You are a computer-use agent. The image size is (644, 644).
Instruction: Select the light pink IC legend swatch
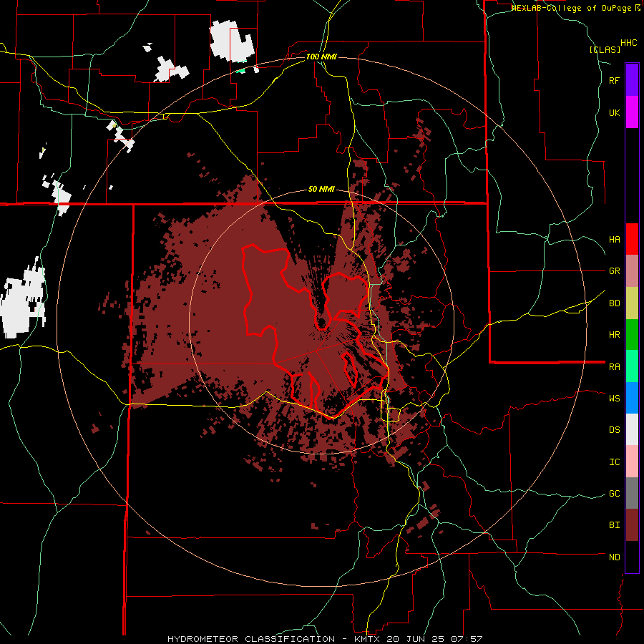click(632, 462)
